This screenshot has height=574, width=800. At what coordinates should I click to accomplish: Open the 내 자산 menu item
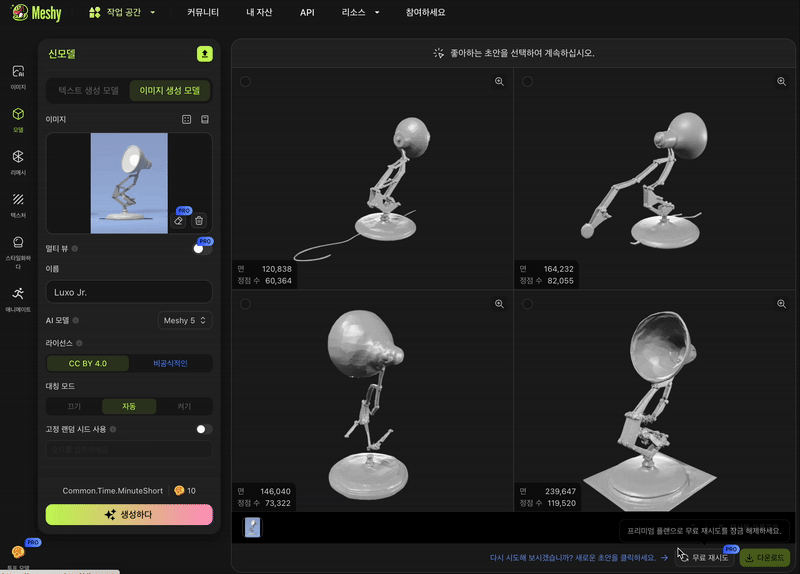pos(259,12)
